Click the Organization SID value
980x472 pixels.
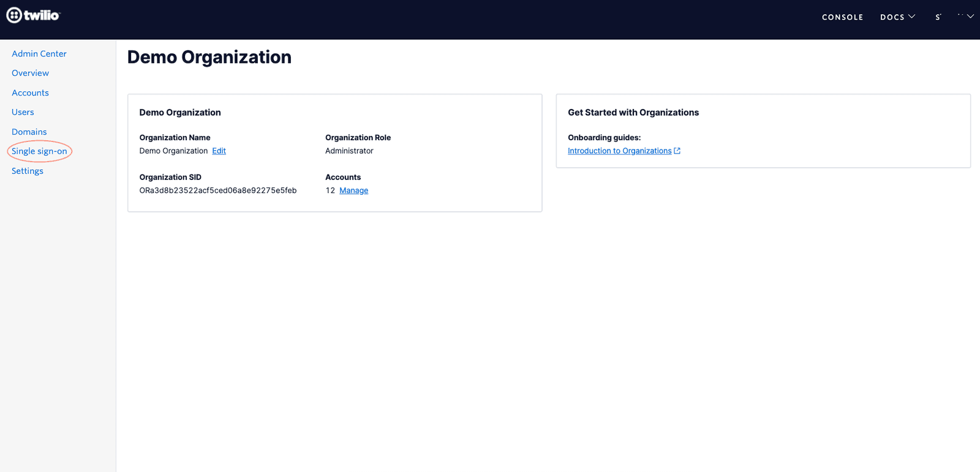coord(218,190)
